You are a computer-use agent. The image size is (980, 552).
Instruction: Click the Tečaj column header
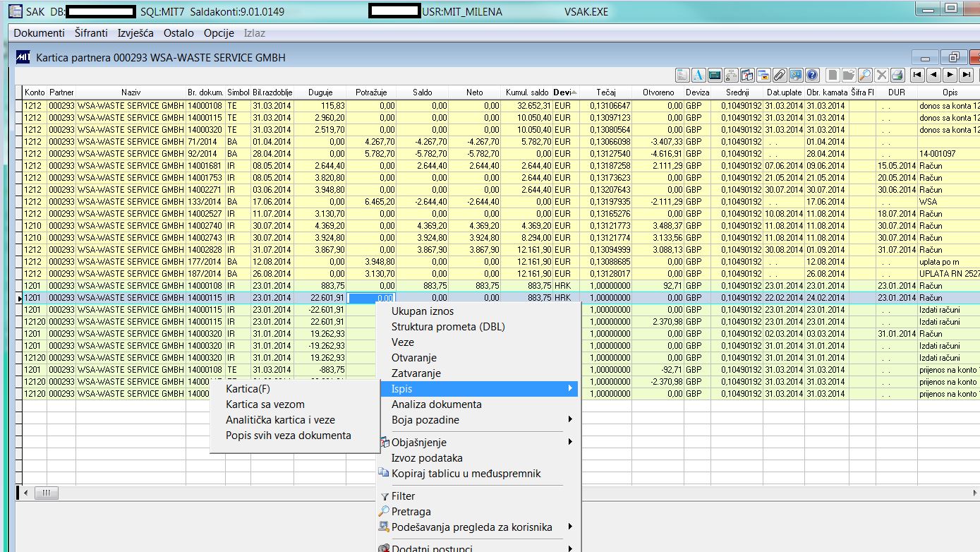tap(606, 92)
